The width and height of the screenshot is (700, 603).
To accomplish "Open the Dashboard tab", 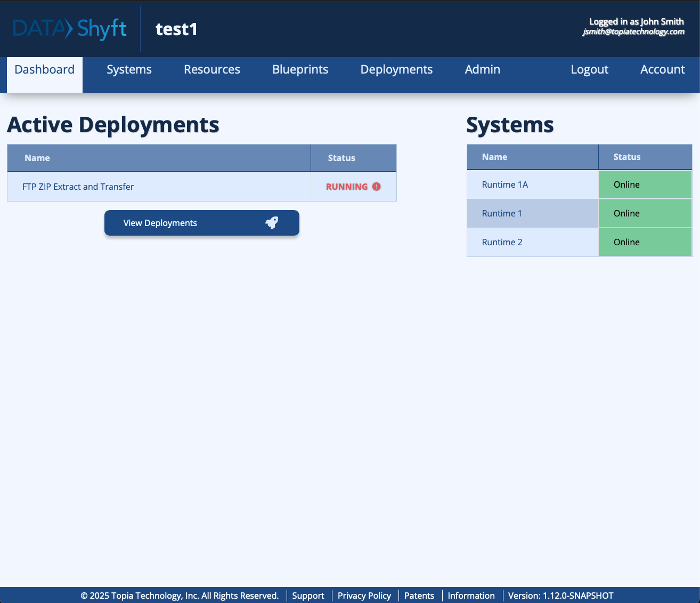I will coord(45,70).
